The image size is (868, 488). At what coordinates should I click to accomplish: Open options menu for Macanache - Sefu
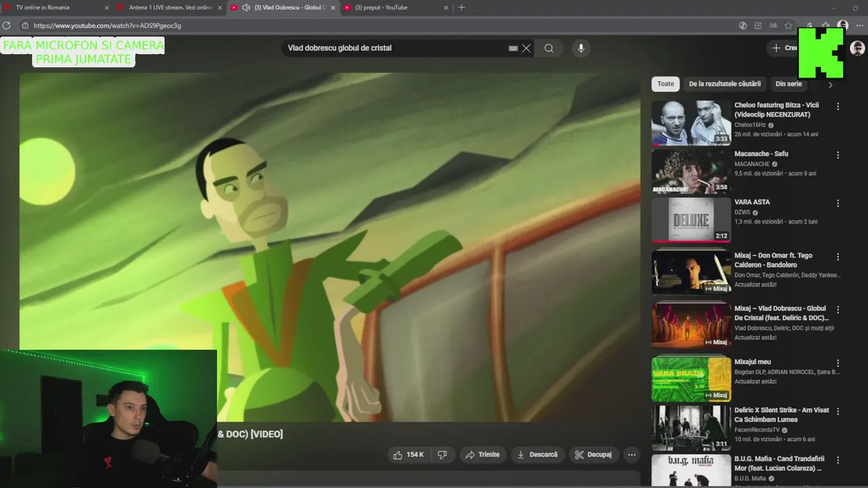coord(838,155)
